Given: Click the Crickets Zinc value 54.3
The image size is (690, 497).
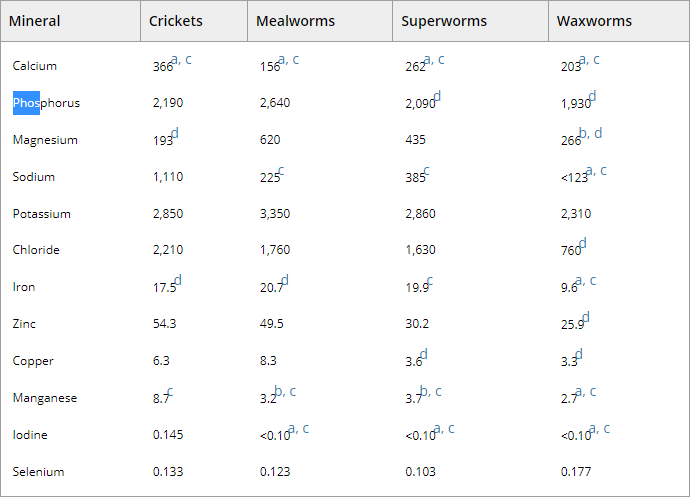Looking at the screenshot, I should pyautogui.click(x=164, y=324).
